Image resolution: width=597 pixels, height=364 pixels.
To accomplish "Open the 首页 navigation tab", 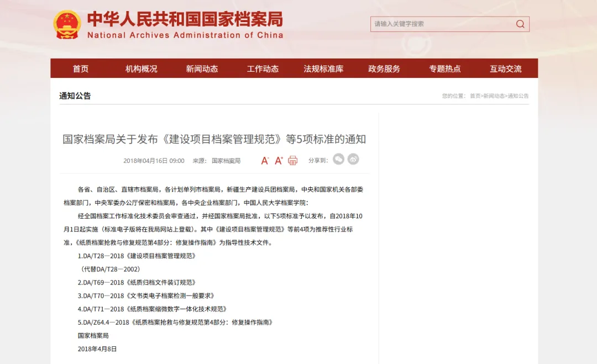I will pos(81,69).
